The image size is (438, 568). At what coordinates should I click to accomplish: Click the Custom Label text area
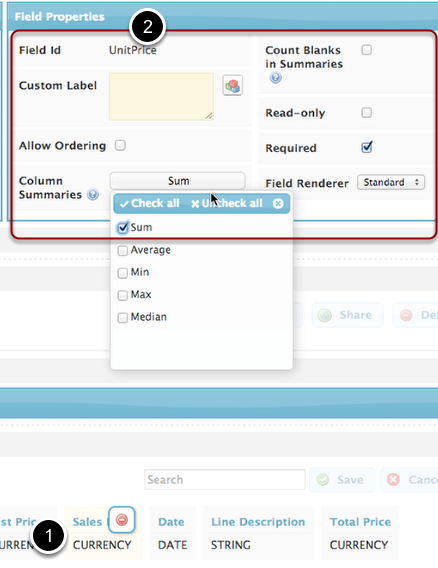[x=161, y=96]
